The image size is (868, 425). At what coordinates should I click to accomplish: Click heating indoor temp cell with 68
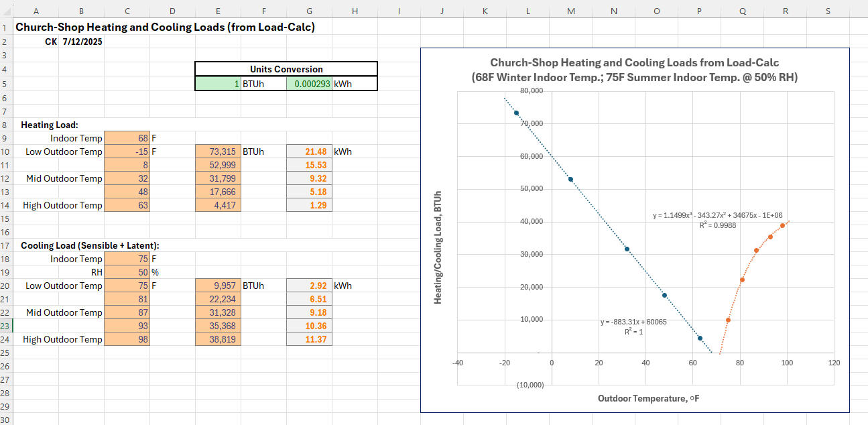127,138
